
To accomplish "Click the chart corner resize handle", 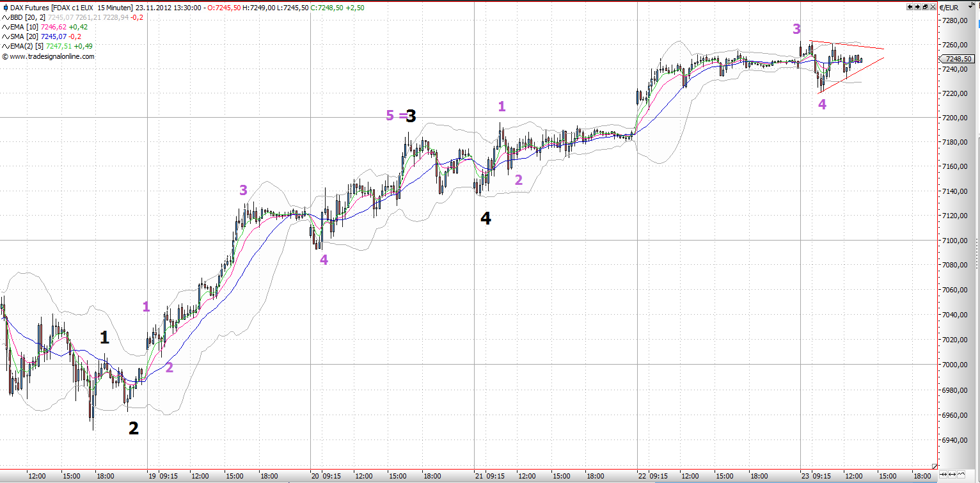I will click(933, 465).
